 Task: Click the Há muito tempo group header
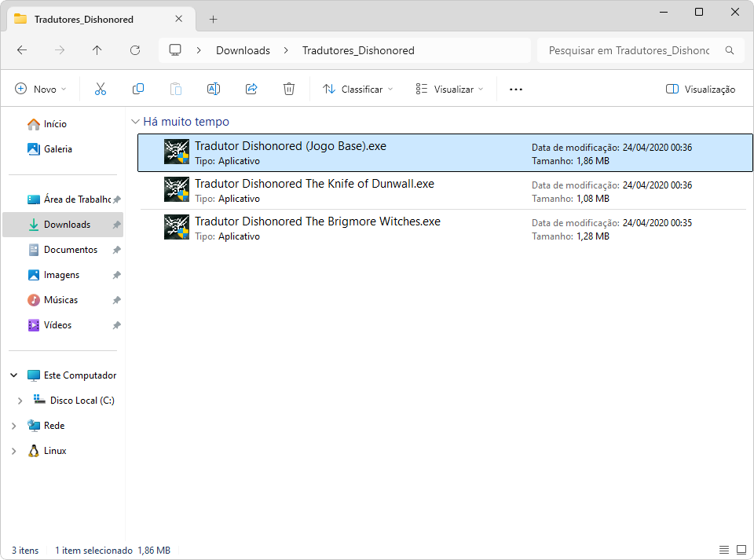pyautogui.click(x=186, y=122)
